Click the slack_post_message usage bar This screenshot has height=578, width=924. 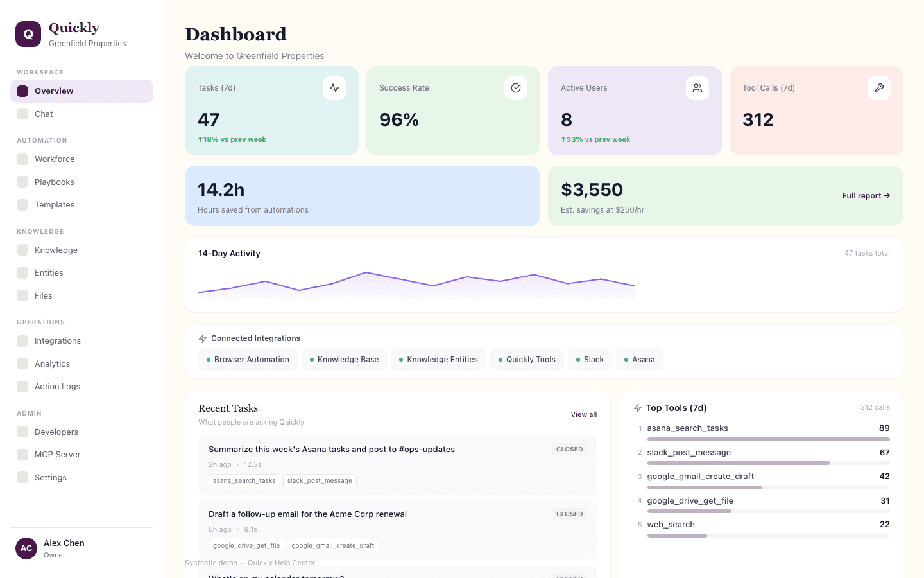pyautogui.click(x=768, y=463)
